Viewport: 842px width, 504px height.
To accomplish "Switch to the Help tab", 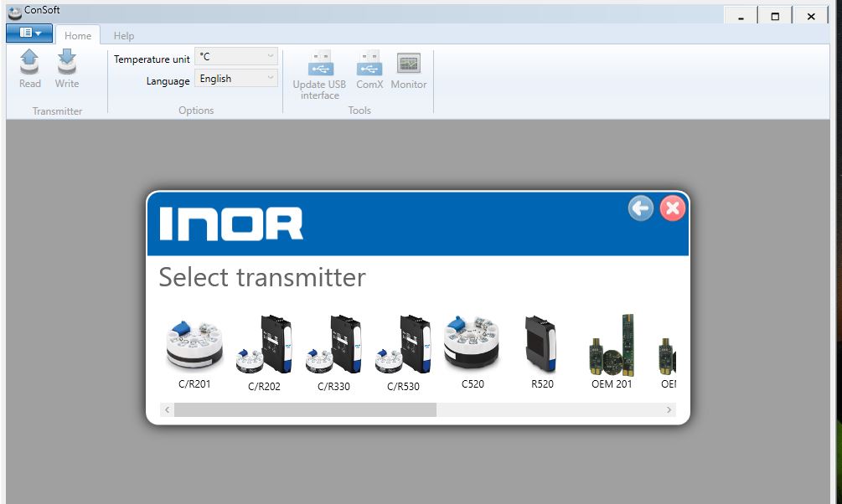I will coord(123,35).
